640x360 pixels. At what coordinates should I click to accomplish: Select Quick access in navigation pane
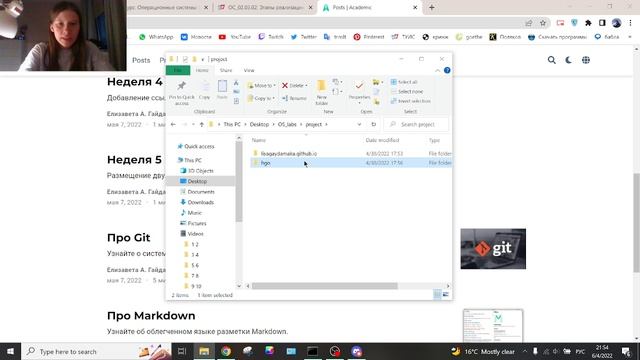196,146
